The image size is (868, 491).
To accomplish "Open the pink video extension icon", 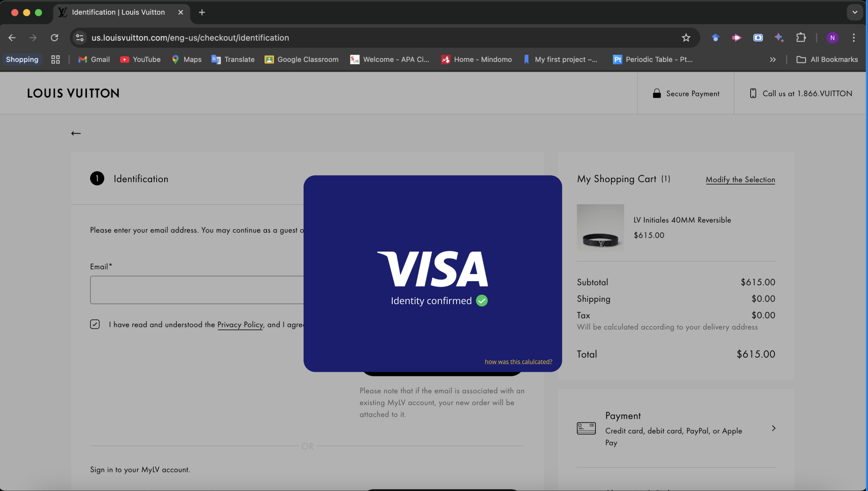I will [737, 38].
